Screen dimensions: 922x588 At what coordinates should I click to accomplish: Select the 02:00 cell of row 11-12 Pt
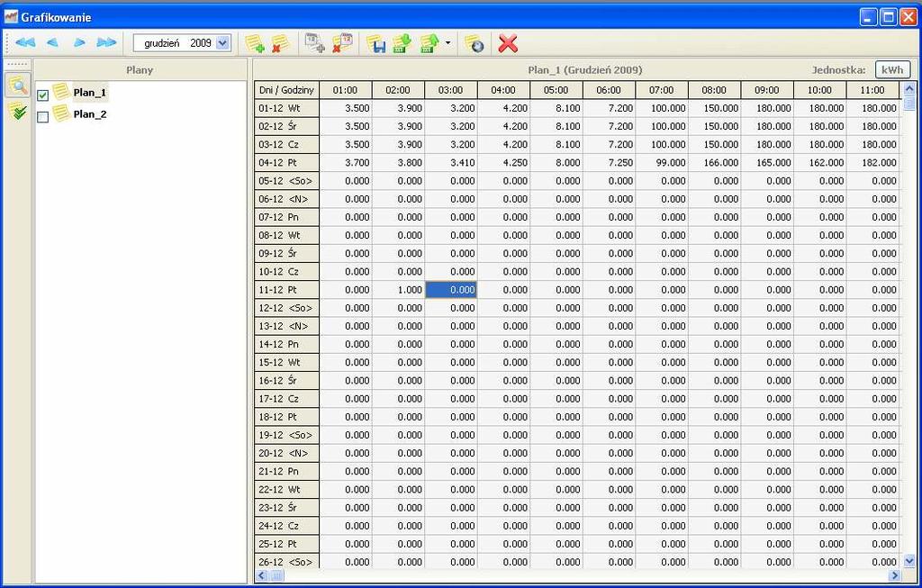pos(398,290)
